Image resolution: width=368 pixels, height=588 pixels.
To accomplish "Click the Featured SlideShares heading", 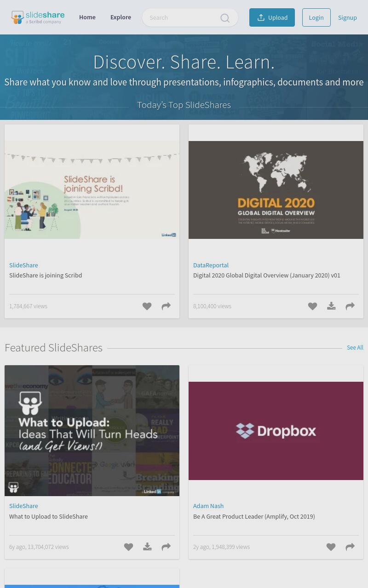I will point(53,348).
